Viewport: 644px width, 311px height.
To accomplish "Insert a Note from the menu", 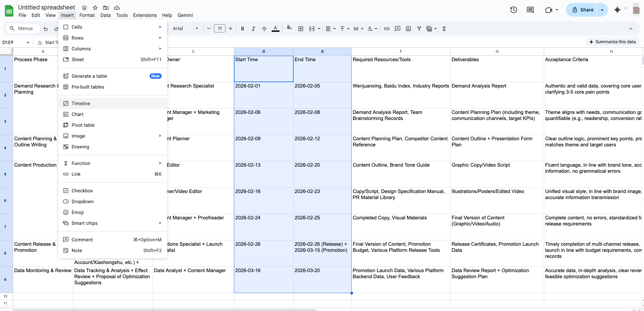I will click(x=113, y=250).
